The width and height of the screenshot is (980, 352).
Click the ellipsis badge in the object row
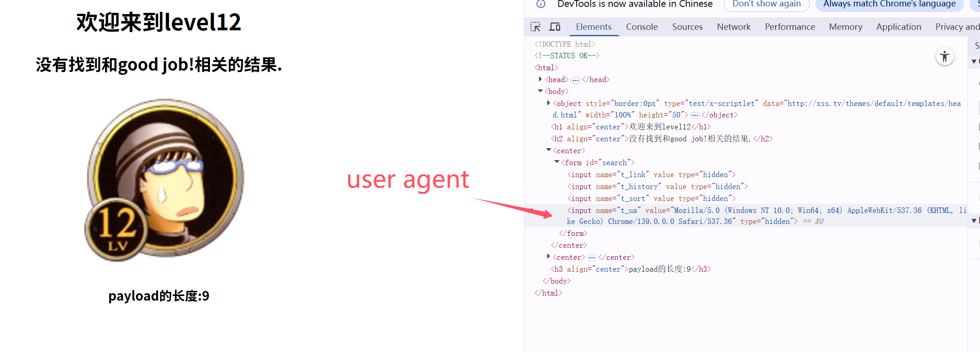tap(695, 115)
